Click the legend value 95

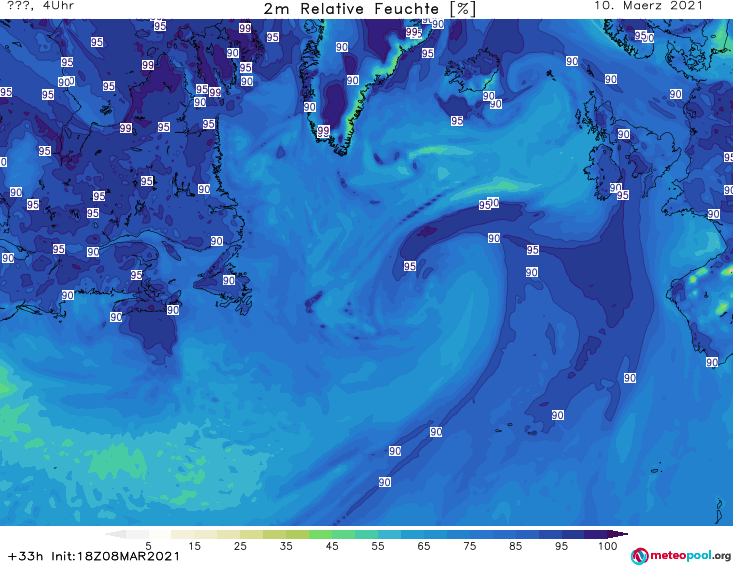click(561, 546)
